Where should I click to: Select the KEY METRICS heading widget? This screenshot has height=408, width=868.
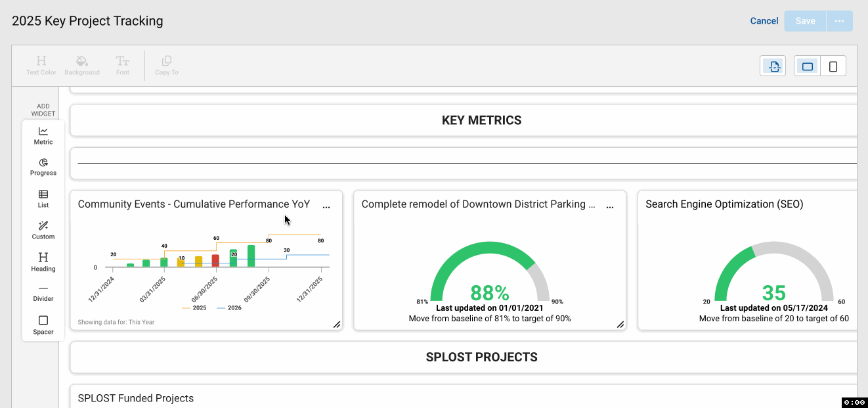pos(482,120)
